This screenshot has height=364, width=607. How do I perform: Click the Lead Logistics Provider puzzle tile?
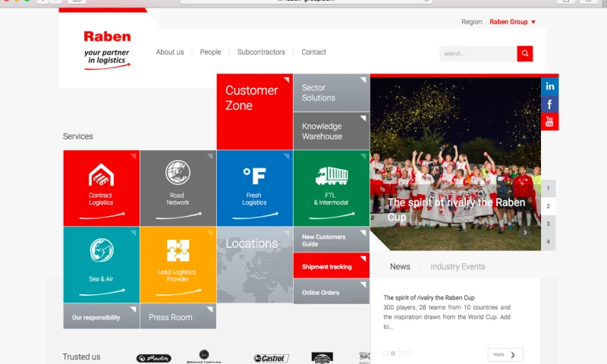click(178, 265)
